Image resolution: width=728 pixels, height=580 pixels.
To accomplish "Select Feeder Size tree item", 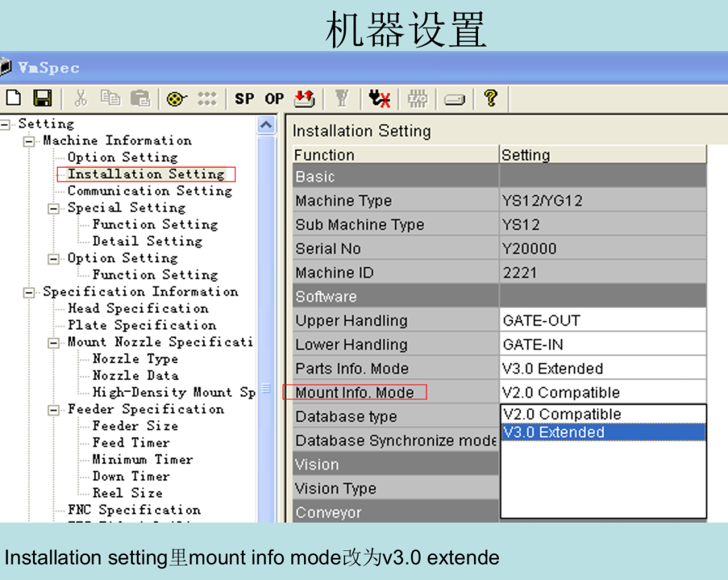I will pos(135,426).
